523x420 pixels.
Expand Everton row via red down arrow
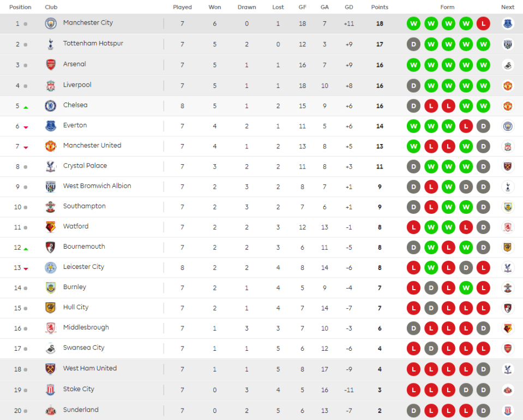pos(26,127)
